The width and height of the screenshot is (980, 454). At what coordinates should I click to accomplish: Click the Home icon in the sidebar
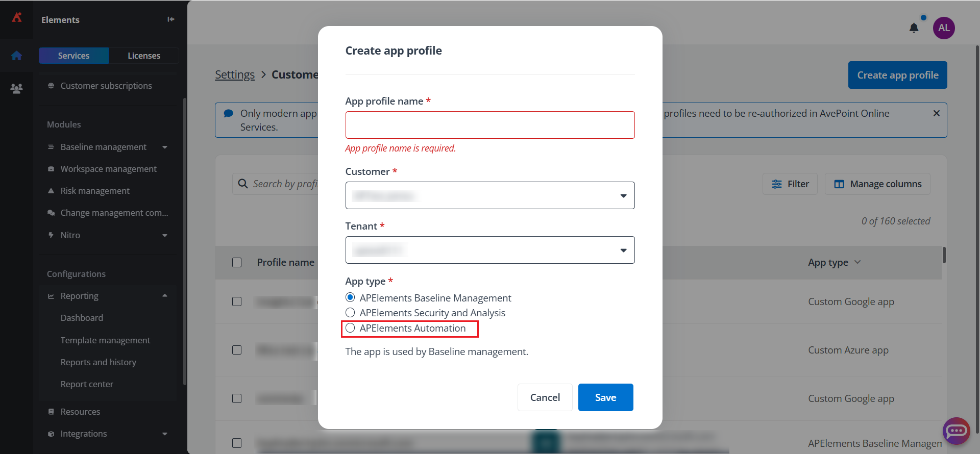tap(17, 56)
